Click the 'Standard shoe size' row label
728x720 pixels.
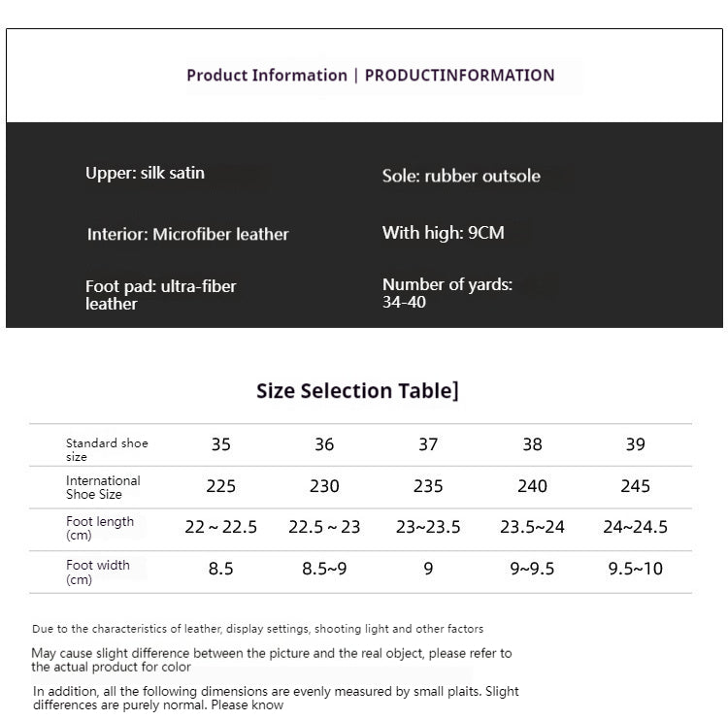(107, 449)
